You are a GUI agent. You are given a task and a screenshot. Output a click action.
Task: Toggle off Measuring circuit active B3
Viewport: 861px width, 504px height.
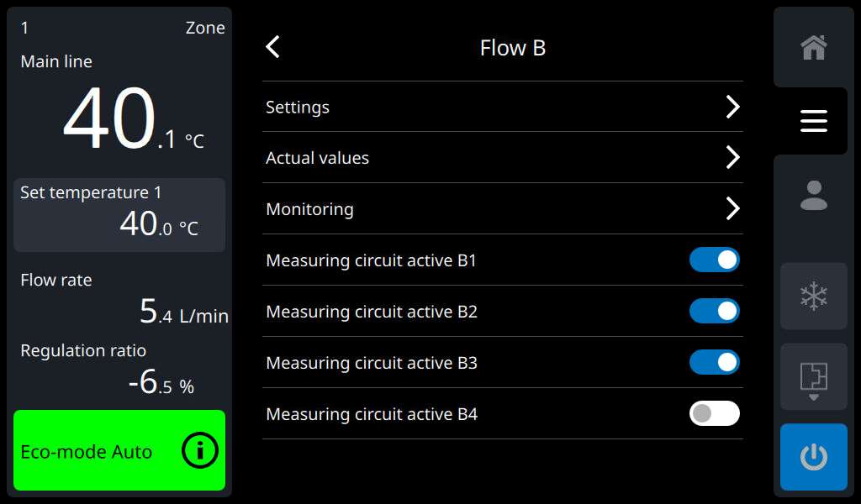(x=714, y=362)
